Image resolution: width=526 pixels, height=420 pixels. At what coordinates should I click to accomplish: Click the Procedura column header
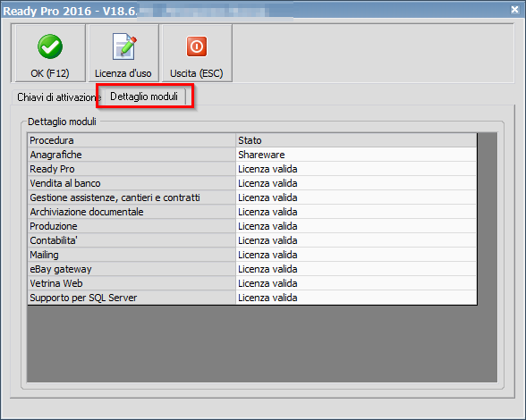pyautogui.click(x=131, y=140)
